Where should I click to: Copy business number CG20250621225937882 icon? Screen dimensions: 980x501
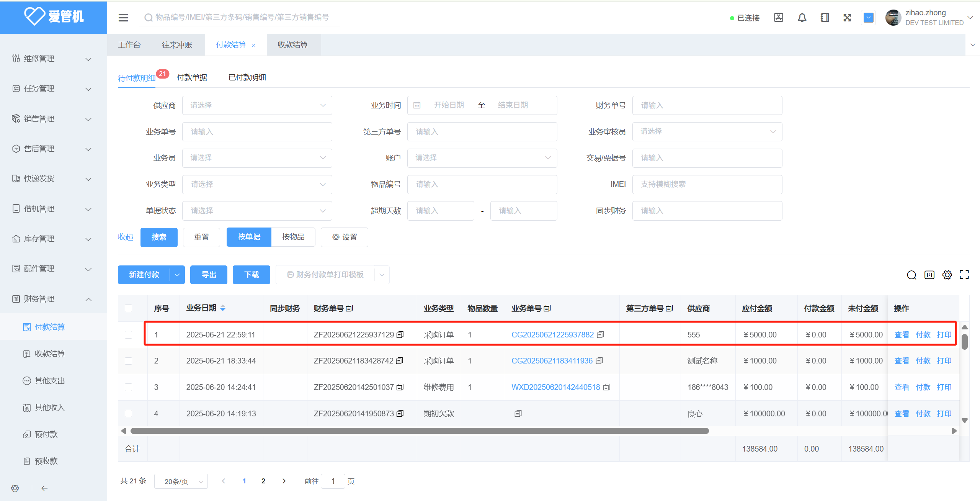600,335
